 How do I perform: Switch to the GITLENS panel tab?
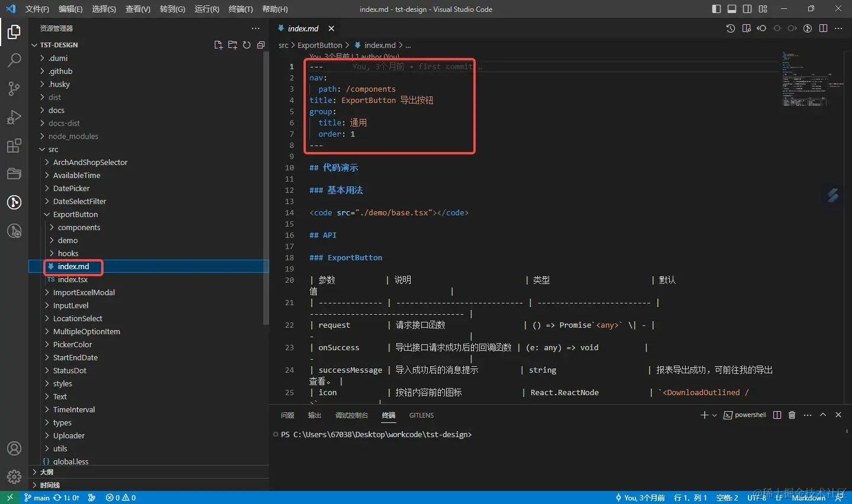pos(421,415)
